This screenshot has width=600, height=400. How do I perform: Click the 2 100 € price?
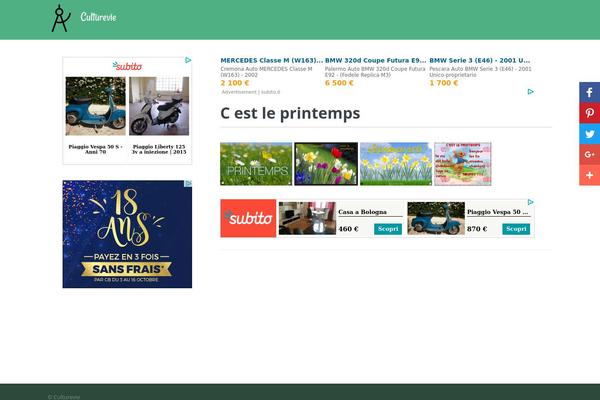pyautogui.click(x=235, y=83)
